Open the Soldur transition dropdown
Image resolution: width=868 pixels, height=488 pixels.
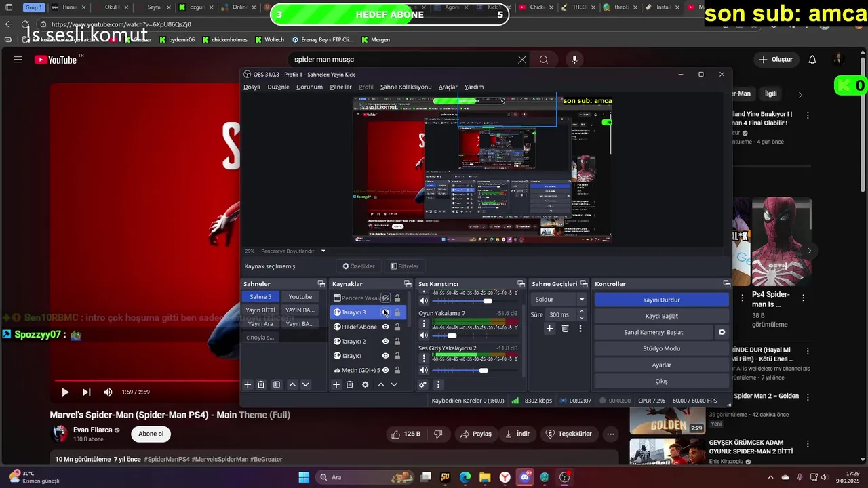[559, 299]
